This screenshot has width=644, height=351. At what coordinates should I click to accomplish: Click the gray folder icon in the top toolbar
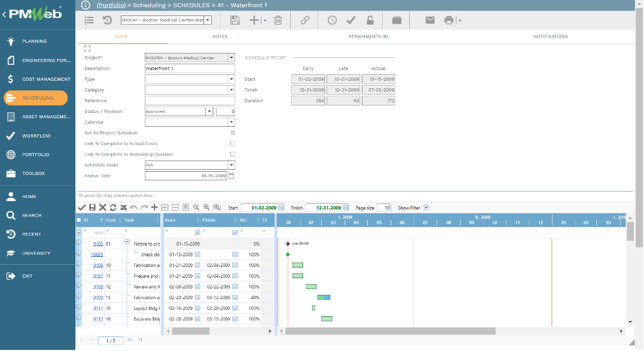point(397,20)
